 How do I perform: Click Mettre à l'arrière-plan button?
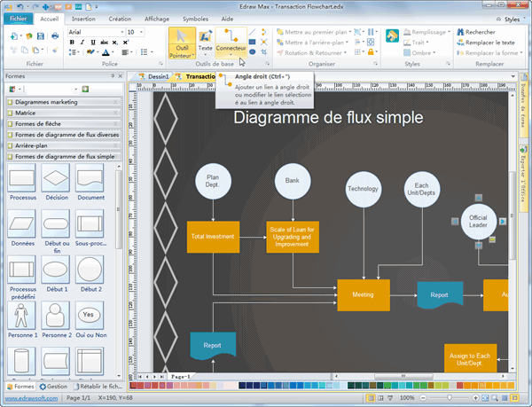(x=312, y=43)
